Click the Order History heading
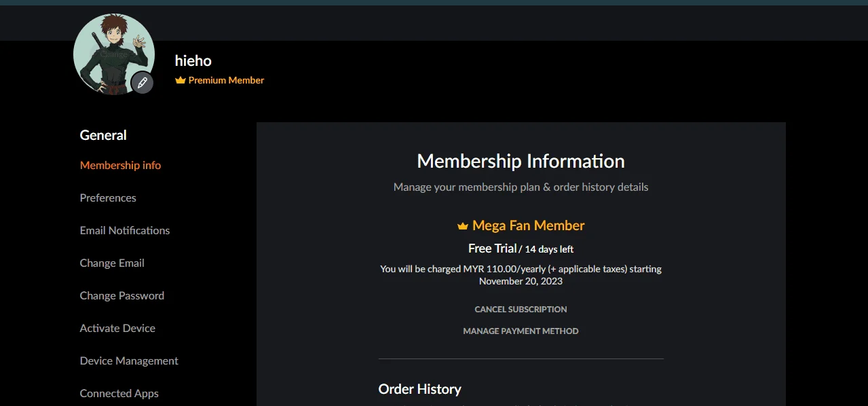The width and height of the screenshot is (868, 406). point(419,389)
